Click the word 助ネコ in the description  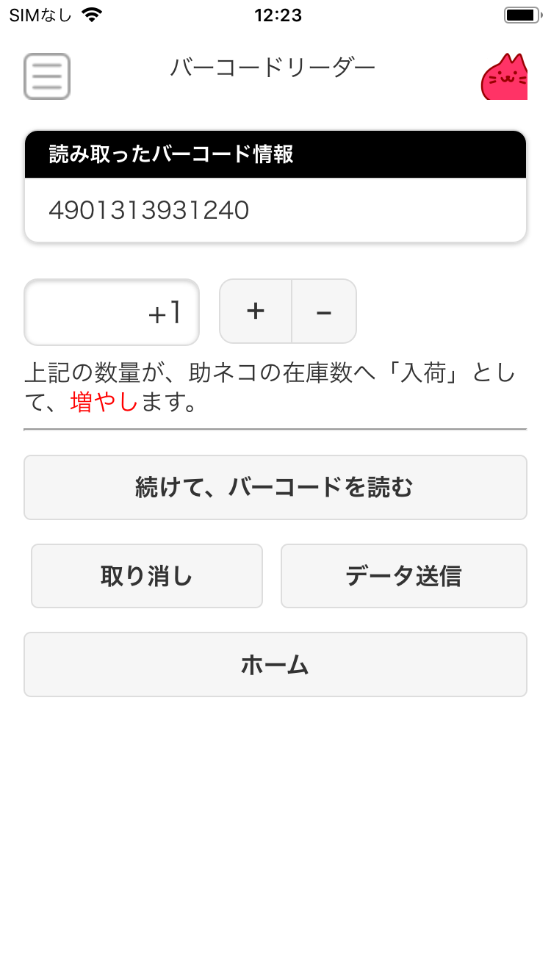click(225, 374)
